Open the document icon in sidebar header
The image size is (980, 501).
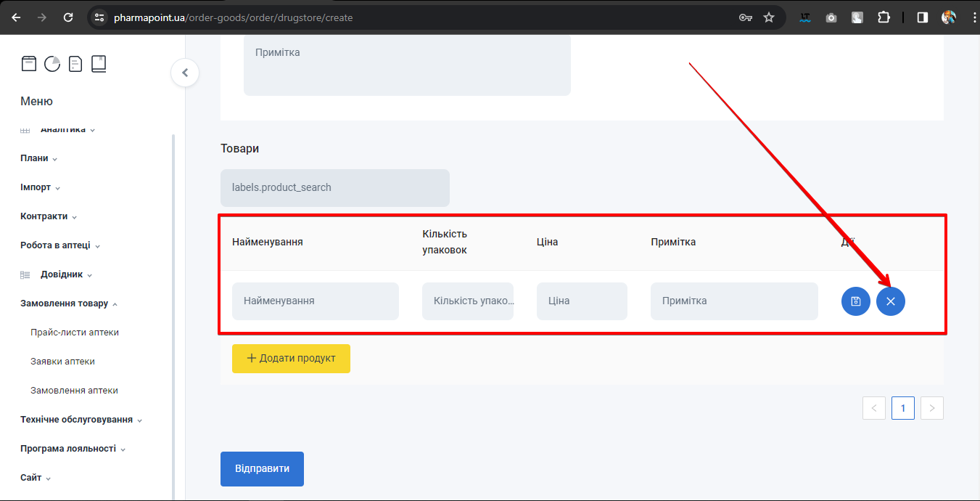coord(75,64)
